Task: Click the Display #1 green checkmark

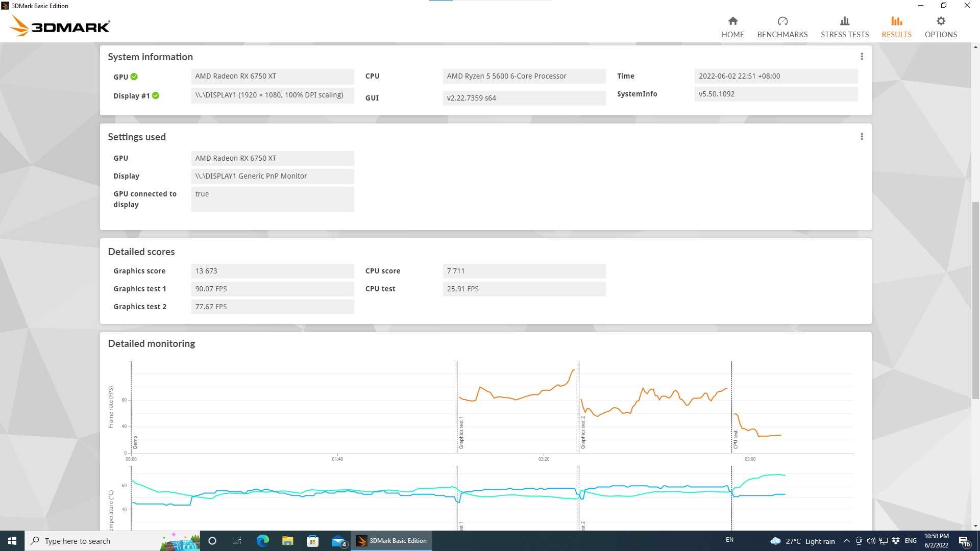Action: click(156, 95)
